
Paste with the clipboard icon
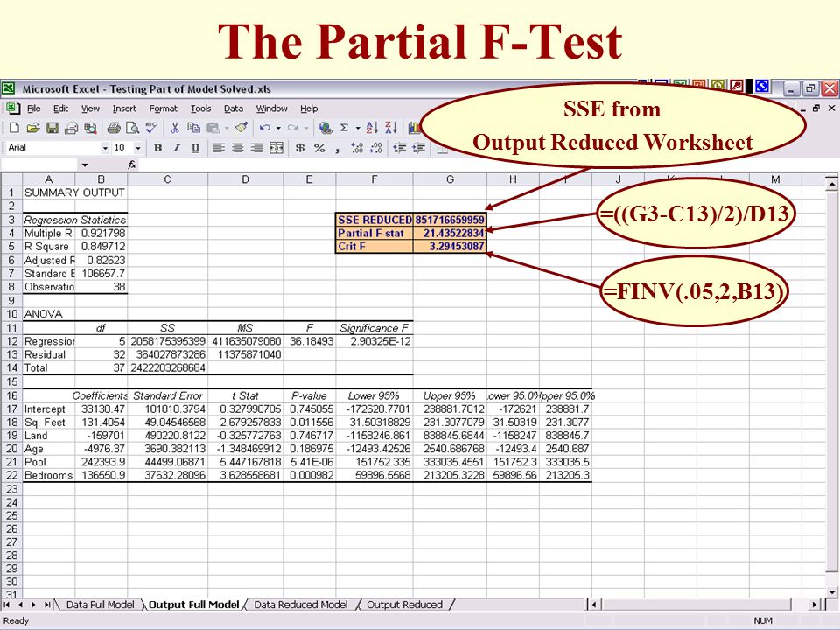pos(213,128)
